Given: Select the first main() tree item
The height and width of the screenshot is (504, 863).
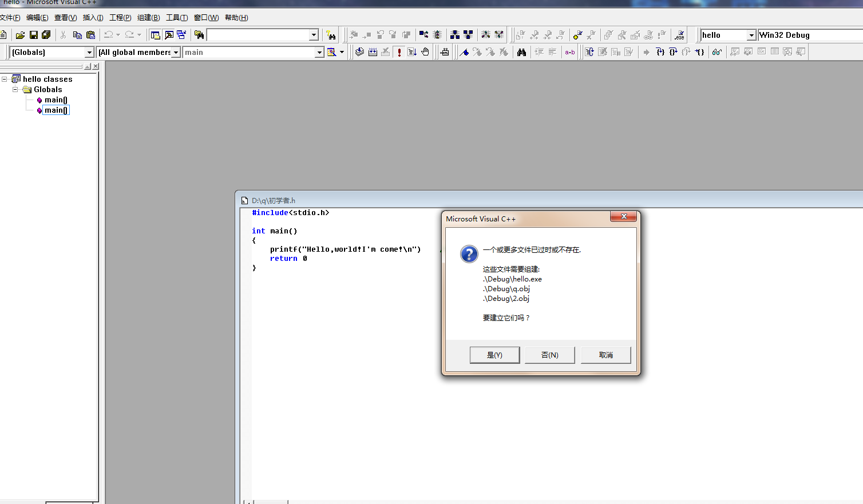Looking at the screenshot, I should pos(56,100).
